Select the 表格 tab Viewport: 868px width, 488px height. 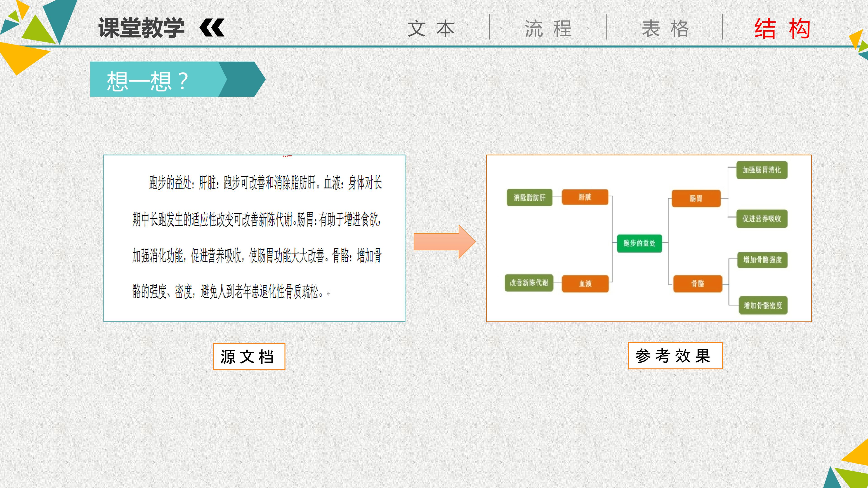click(x=665, y=29)
